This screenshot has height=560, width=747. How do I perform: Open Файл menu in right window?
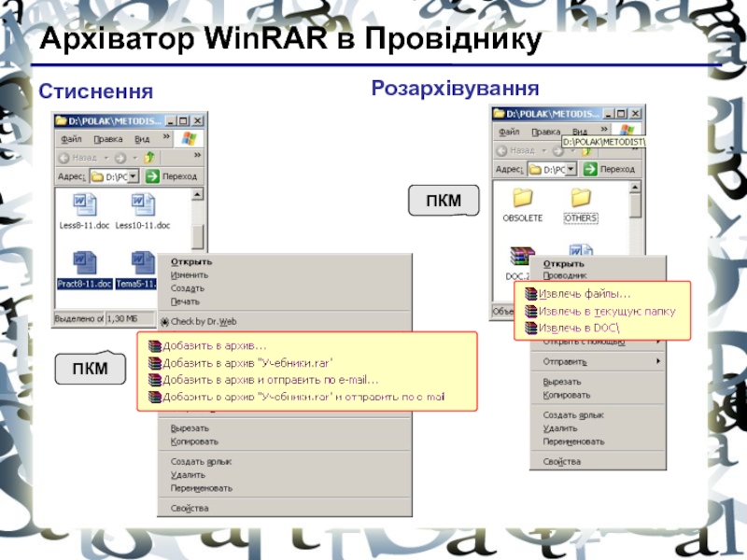pos(509,132)
